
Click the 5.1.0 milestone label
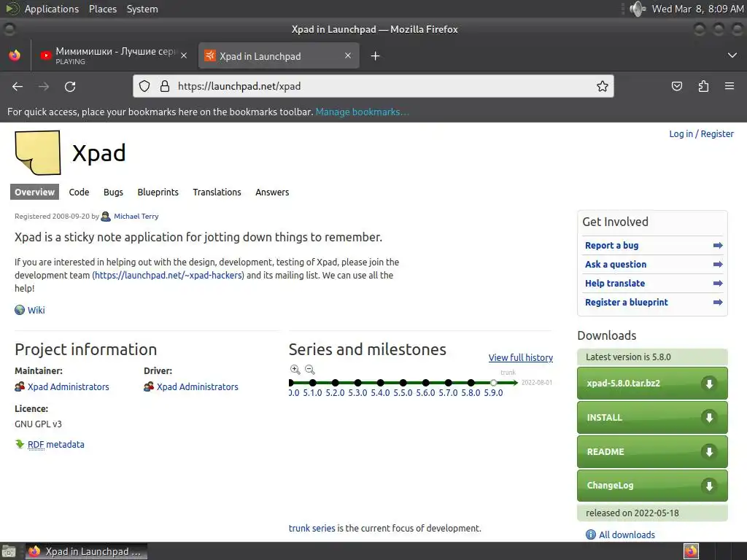tap(312, 393)
